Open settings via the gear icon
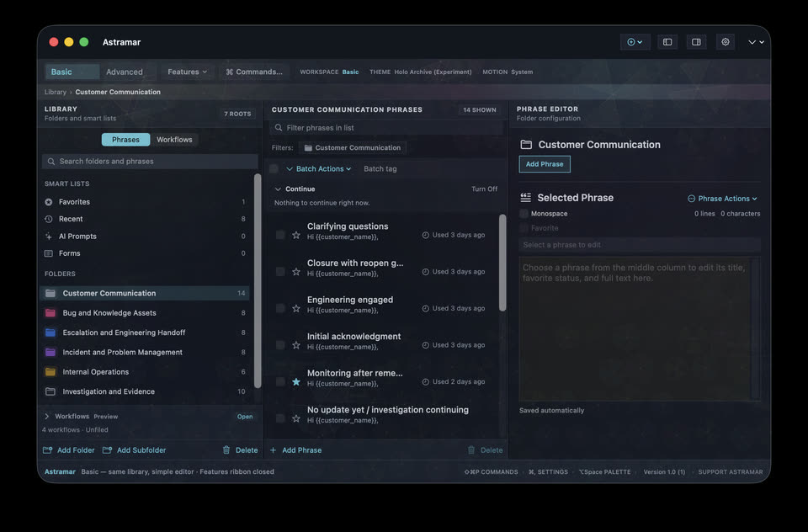808x532 pixels. tap(725, 42)
